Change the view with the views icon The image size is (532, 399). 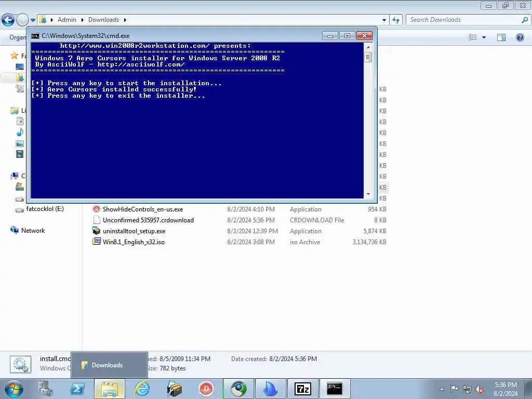[x=473, y=37]
